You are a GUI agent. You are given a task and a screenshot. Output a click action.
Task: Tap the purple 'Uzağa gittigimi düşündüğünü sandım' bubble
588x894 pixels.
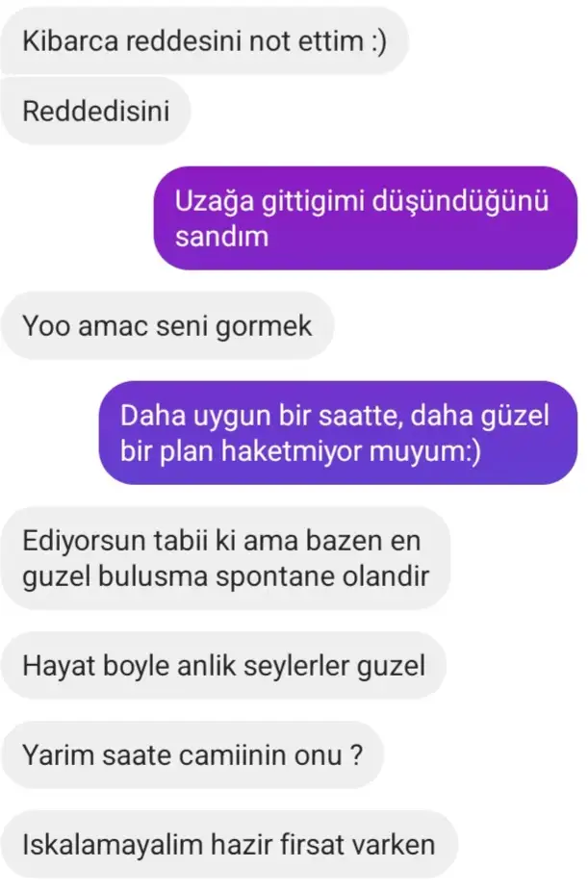click(365, 218)
